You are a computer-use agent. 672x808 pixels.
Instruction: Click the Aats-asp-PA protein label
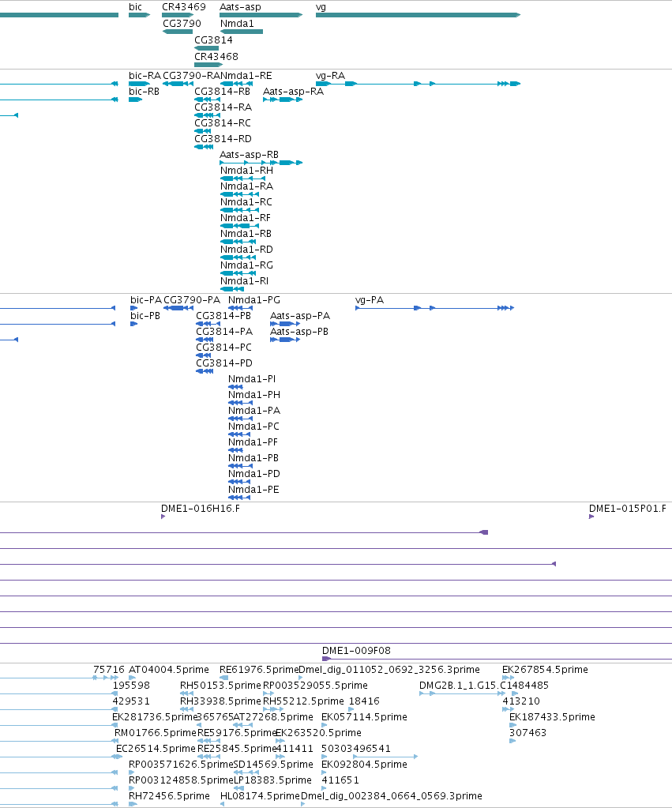300,315
